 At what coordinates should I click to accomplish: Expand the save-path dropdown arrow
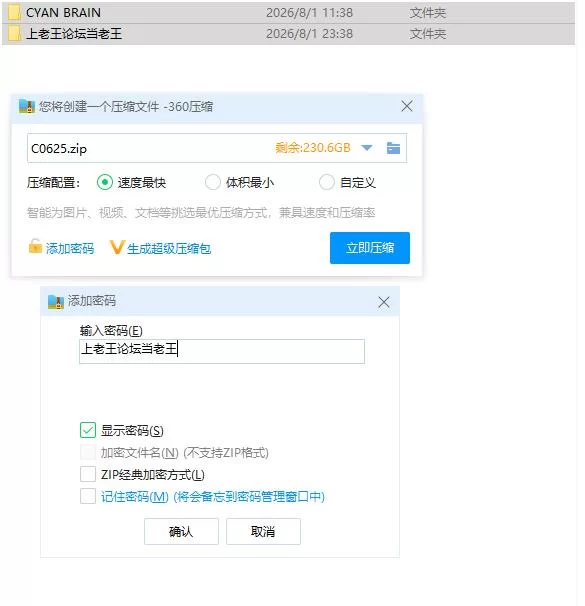tap(366, 148)
